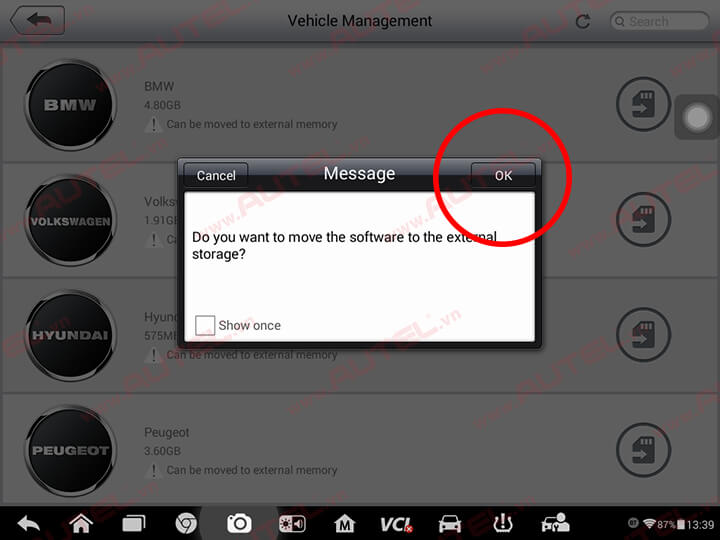
Task: Open the remote support car-person icon
Action: [556, 523]
